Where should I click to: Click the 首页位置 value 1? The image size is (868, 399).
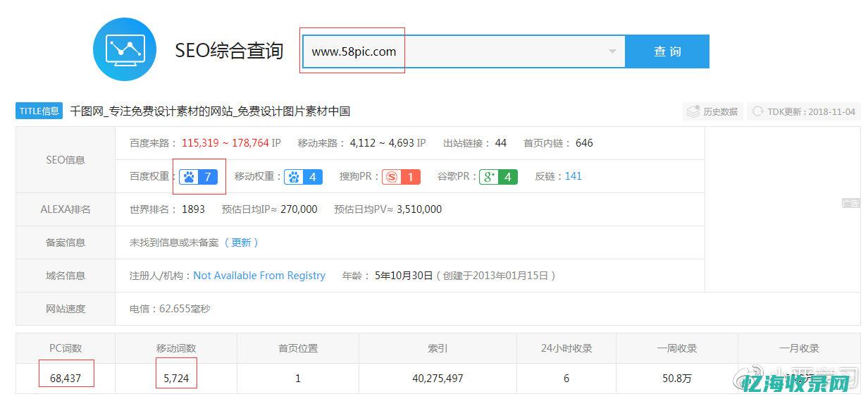coord(298,379)
